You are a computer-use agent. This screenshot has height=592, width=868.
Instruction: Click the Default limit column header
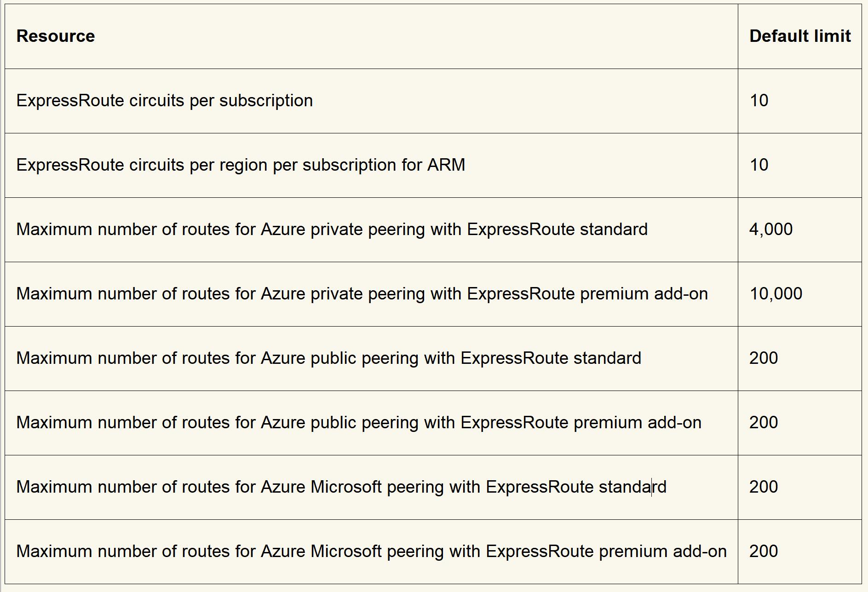pyautogui.click(x=799, y=36)
